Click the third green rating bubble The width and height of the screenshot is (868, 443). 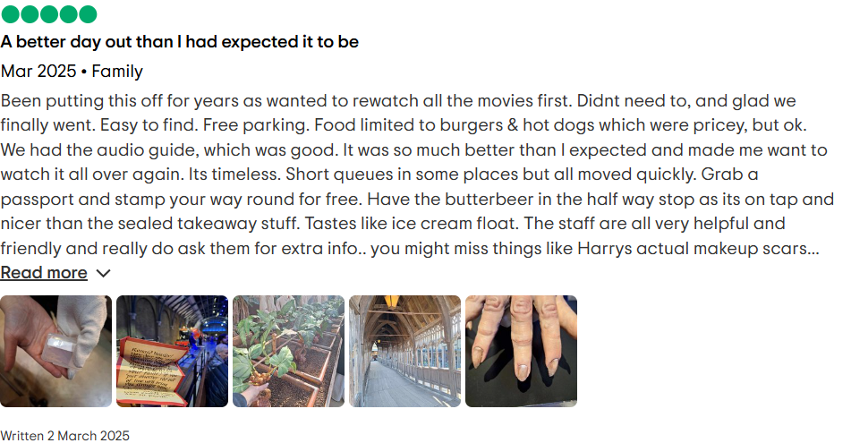(49, 13)
